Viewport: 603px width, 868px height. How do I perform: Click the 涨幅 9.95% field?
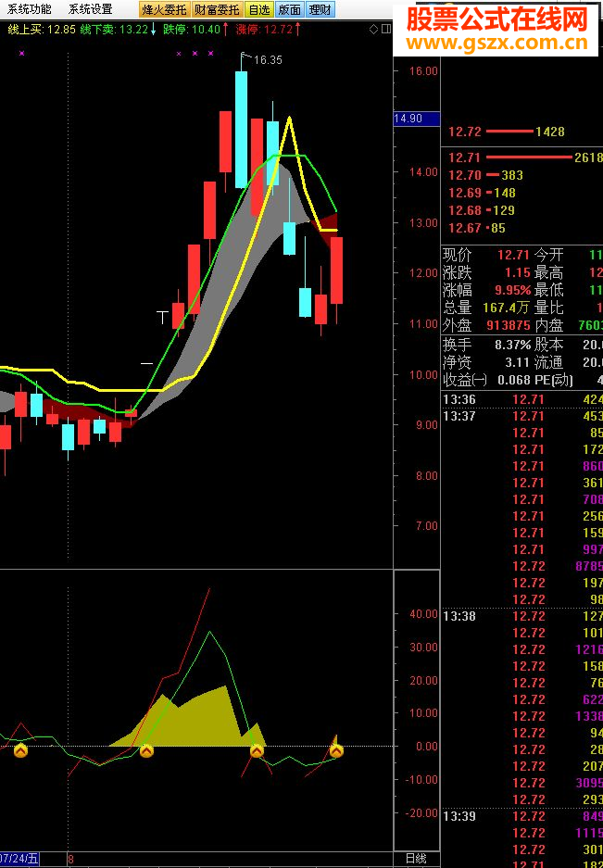[486, 290]
